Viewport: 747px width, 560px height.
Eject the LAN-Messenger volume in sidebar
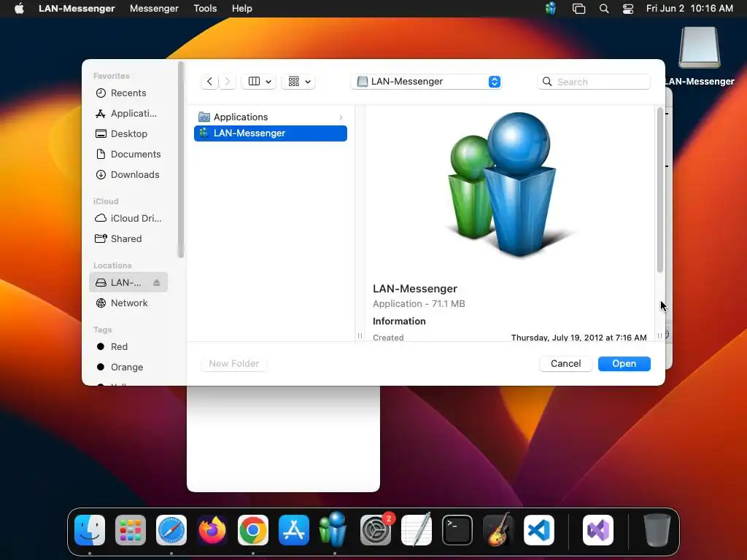coord(156,282)
